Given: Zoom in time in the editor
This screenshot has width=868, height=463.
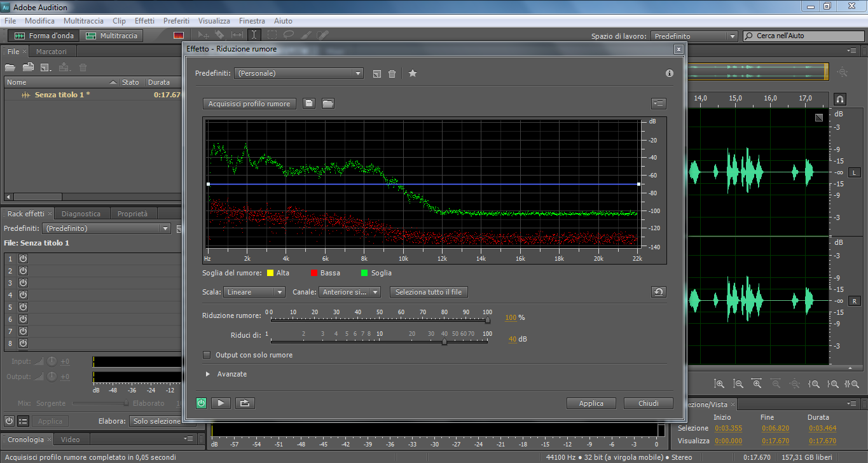Looking at the screenshot, I should (x=757, y=384).
